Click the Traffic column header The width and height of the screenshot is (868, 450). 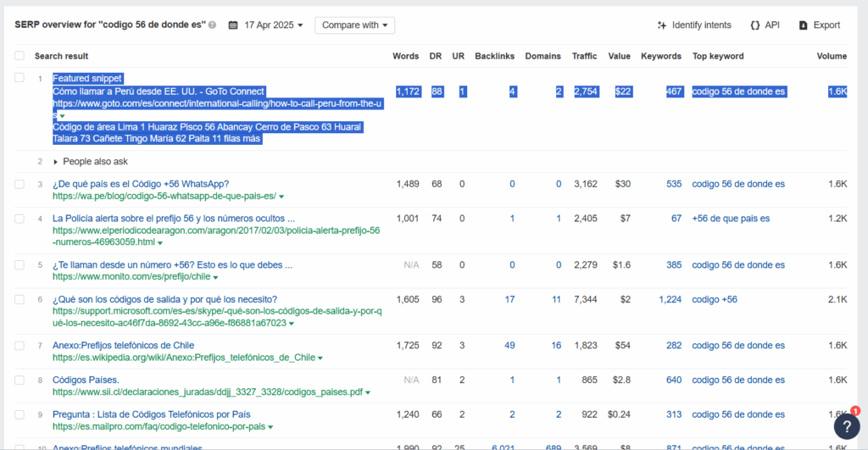[x=585, y=56]
